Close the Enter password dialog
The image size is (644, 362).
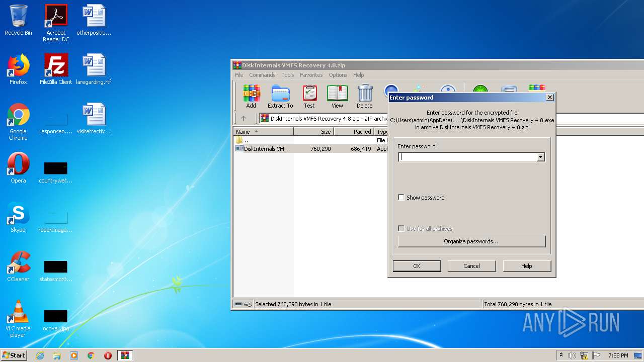[550, 98]
